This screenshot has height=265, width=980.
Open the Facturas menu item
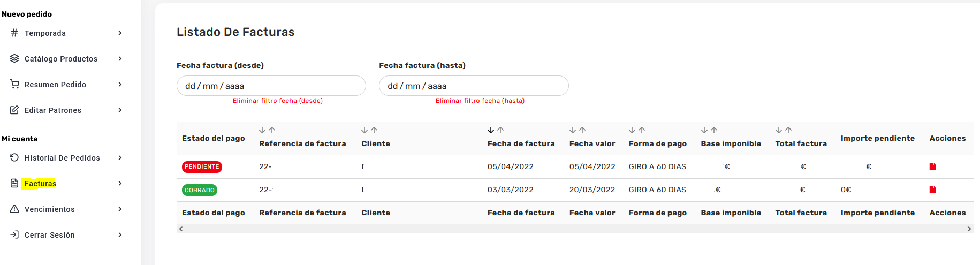click(40, 184)
